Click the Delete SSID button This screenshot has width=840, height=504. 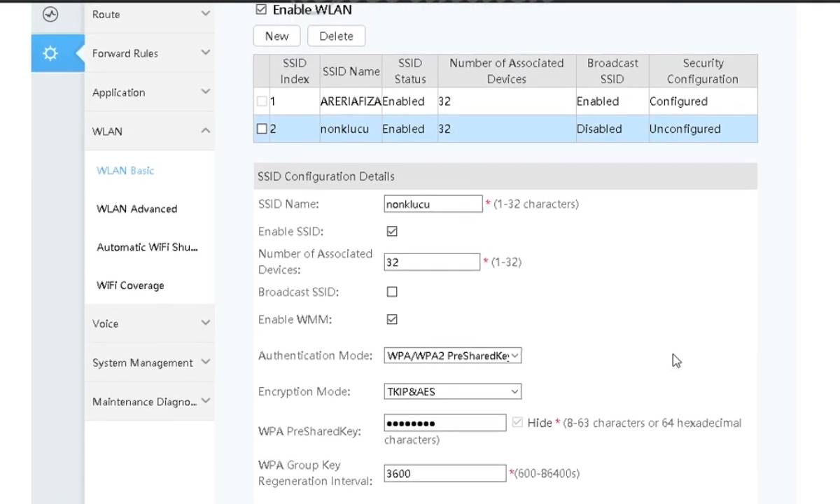336,36
